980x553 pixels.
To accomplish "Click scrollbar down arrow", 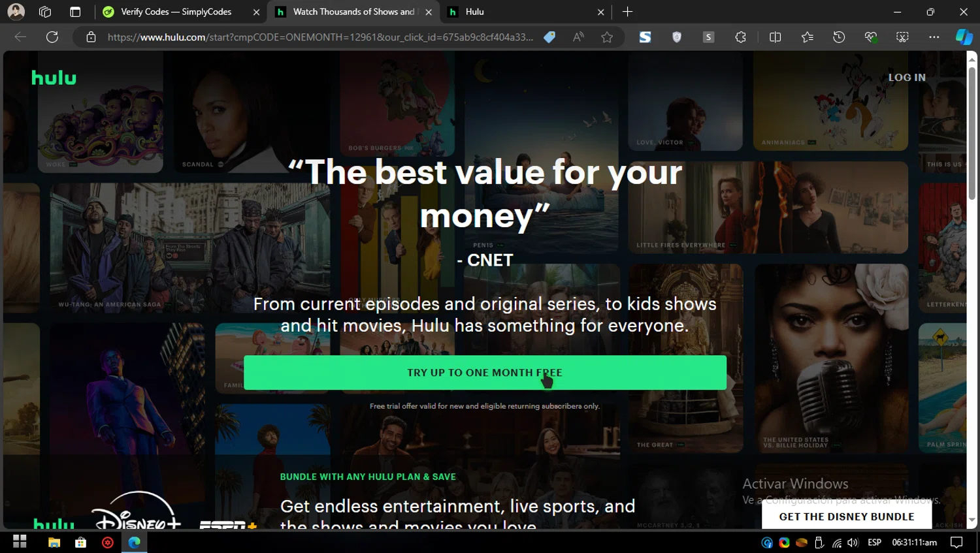I will tap(972, 520).
